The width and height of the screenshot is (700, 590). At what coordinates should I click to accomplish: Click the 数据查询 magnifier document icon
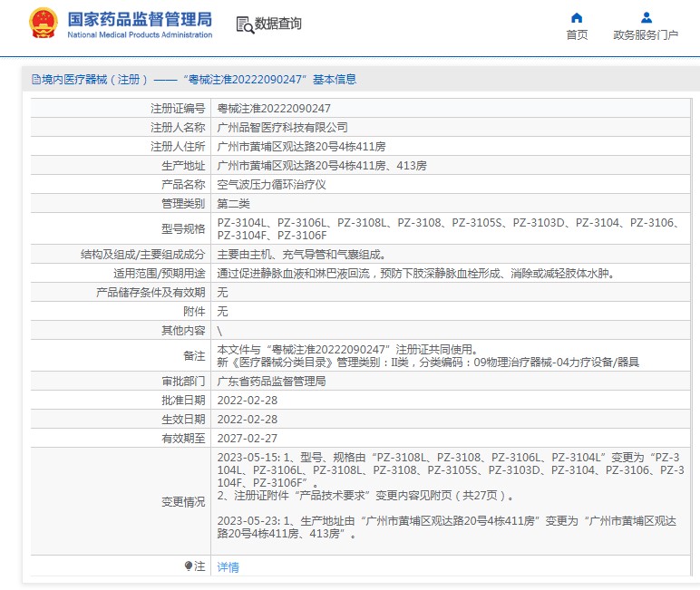pos(244,24)
